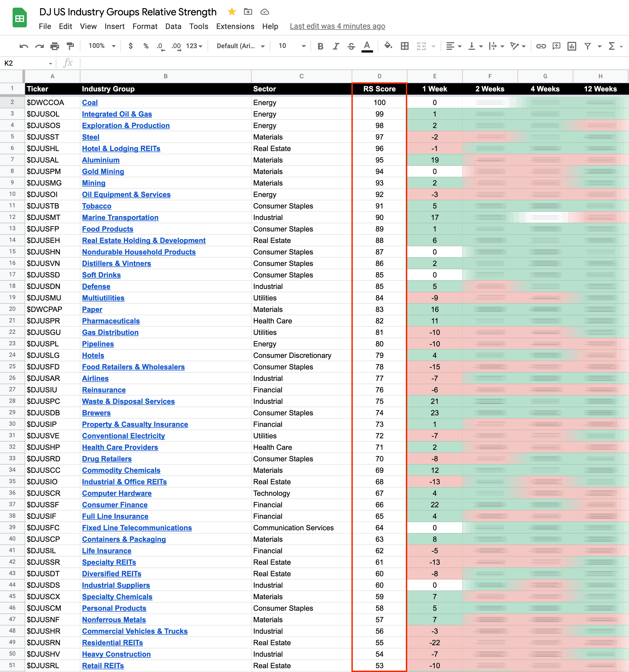Screen dimensions: 629x672
Task: Open the Extensions menu
Action: point(235,26)
